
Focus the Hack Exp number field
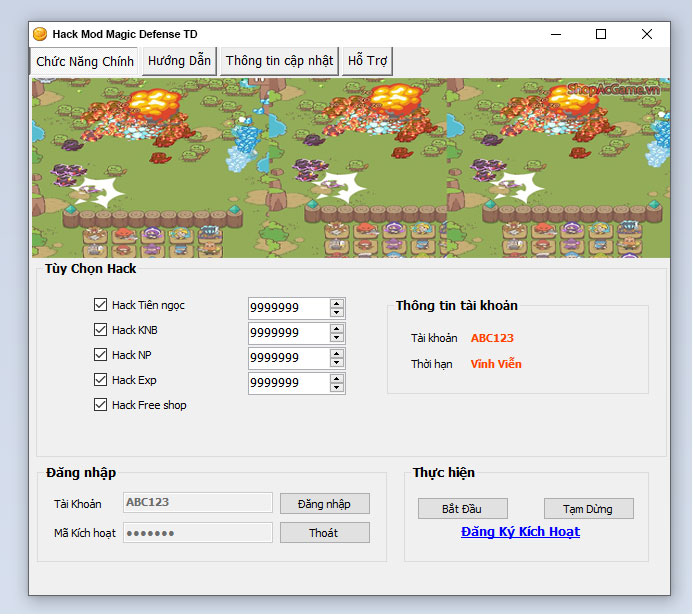(289, 384)
